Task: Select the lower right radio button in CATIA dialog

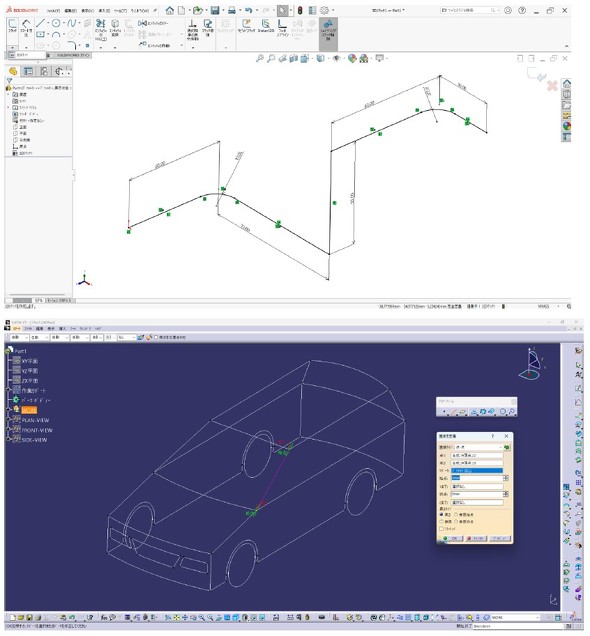Action: (456, 521)
